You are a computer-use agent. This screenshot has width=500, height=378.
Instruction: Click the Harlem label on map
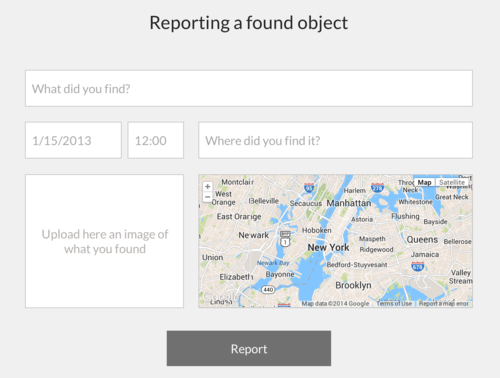355,190
